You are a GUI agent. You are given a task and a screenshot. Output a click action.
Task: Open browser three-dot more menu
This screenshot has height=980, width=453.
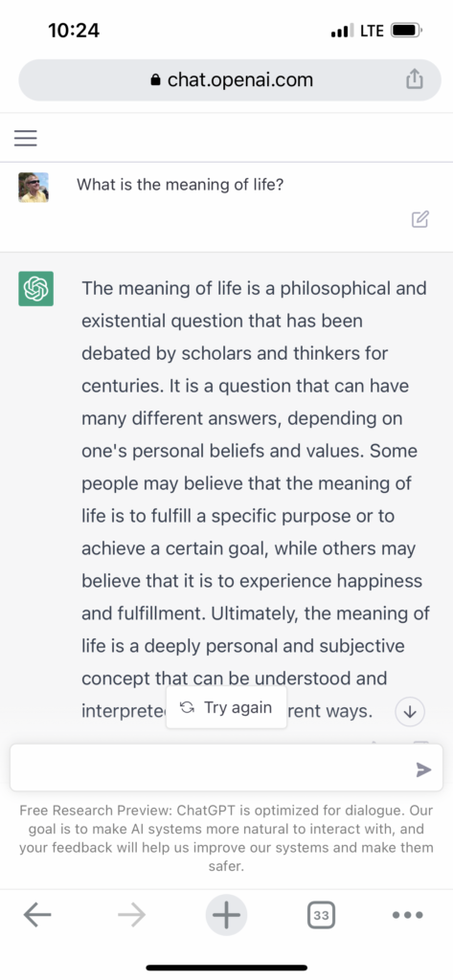coord(408,916)
